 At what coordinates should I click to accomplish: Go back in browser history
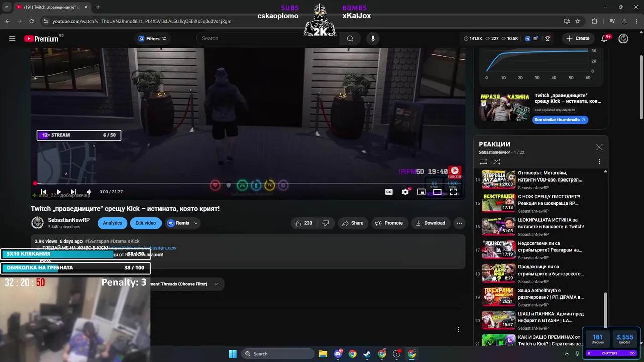pyautogui.click(x=7, y=21)
